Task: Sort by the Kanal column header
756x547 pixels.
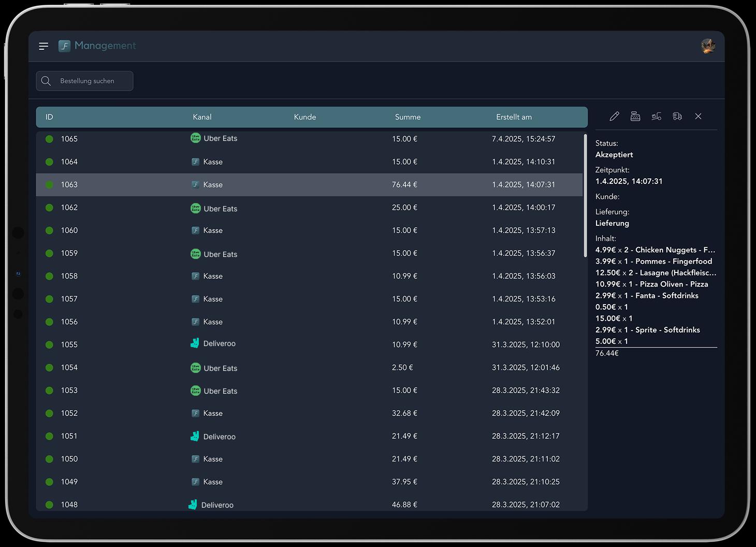Action: pyautogui.click(x=202, y=117)
